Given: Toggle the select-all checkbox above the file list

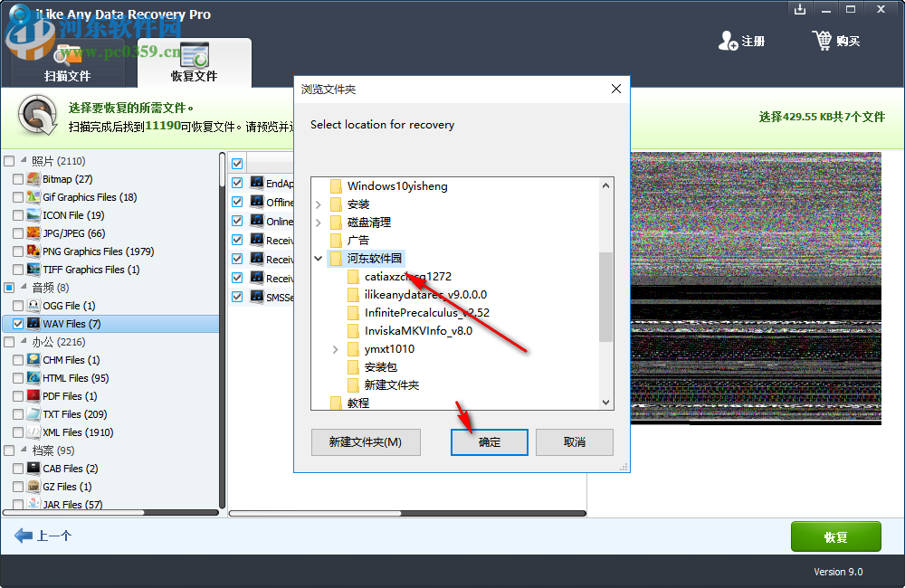Looking at the screenshot, I should (x=236, y=163).
